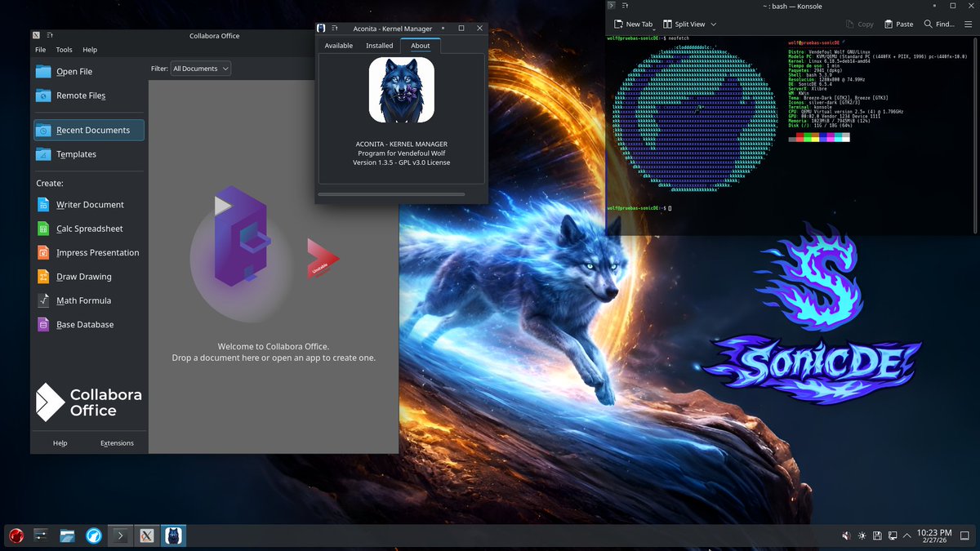The image size is (980, 551).
Task: Click Paste in Konsole toolbar
Action: (x=898, y=24)
